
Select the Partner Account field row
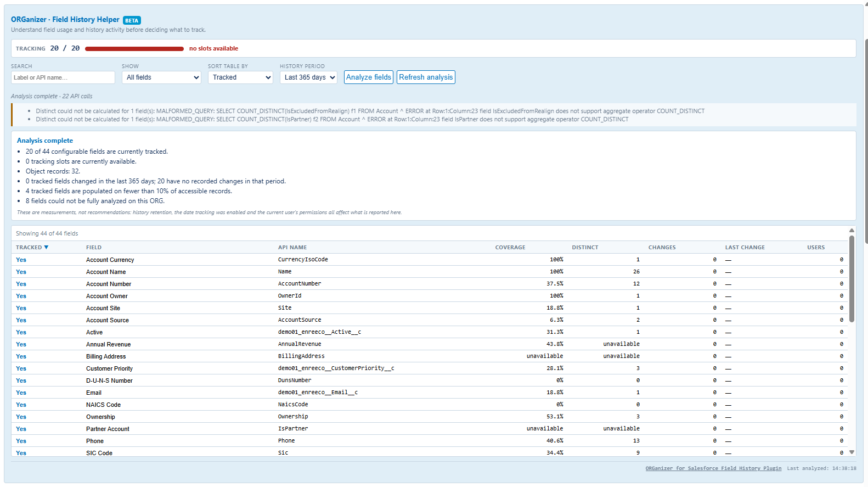[x=429, y=429]
